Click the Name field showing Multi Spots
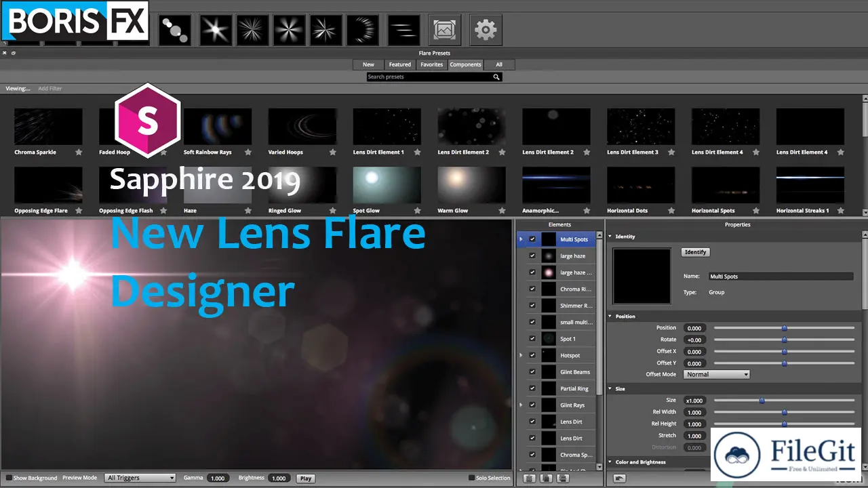Screen dimensions: 868x488 (781, 277)
